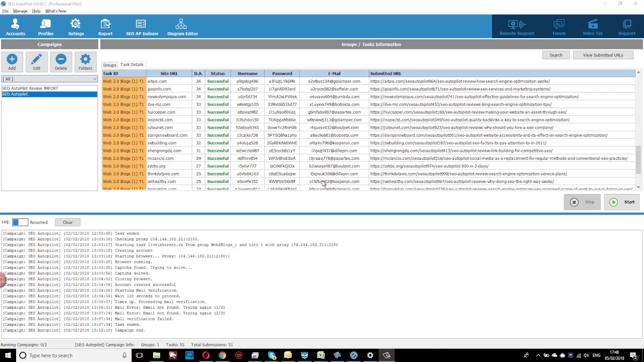View Submitted URLs
This screenshot has width=644, height=362.
pyautogui.click(x=603, y=55)
